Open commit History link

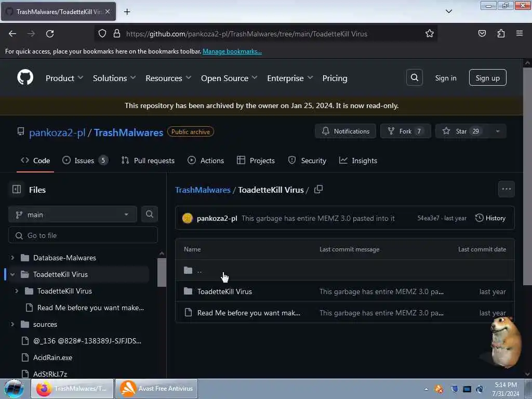[490, 218]
